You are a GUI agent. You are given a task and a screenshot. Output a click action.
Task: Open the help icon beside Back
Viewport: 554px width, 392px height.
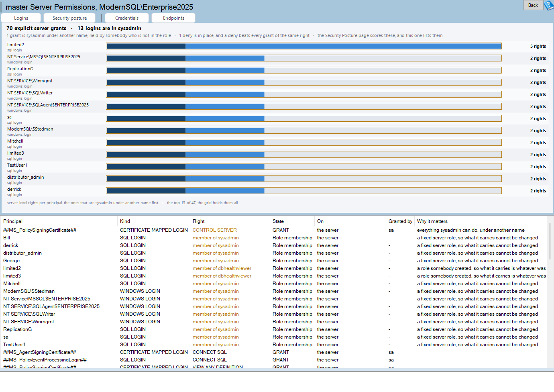[x=549, y=5]
